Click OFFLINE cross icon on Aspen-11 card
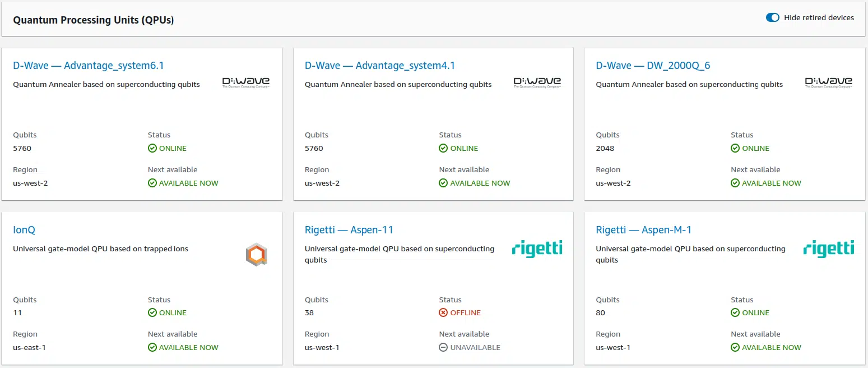The width and height of the screenshot is (868, 368). (x=443, y=312)
